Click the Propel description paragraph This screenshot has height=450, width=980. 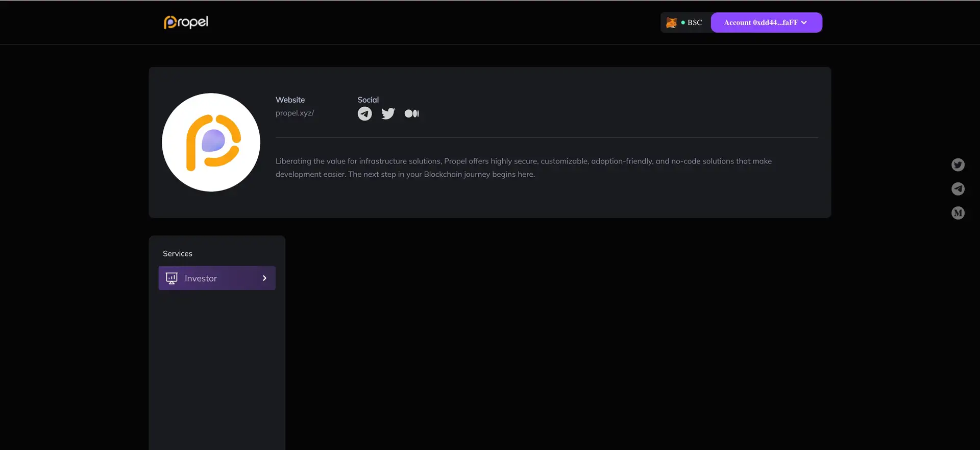523,168
